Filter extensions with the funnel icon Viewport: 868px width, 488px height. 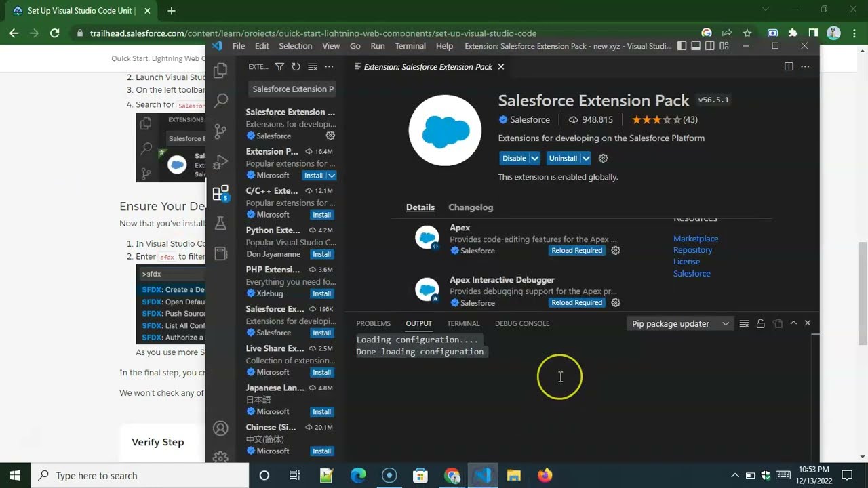tap(279, 67)
